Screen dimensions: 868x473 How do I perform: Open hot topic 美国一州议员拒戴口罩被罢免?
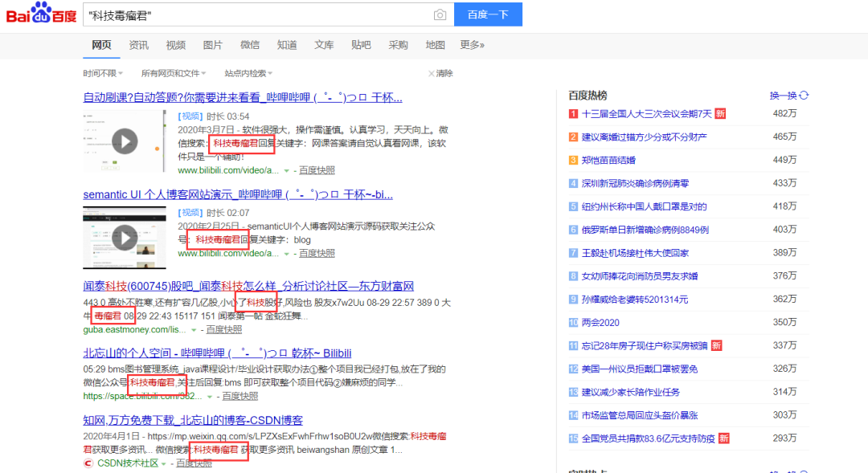pos(640,369)
